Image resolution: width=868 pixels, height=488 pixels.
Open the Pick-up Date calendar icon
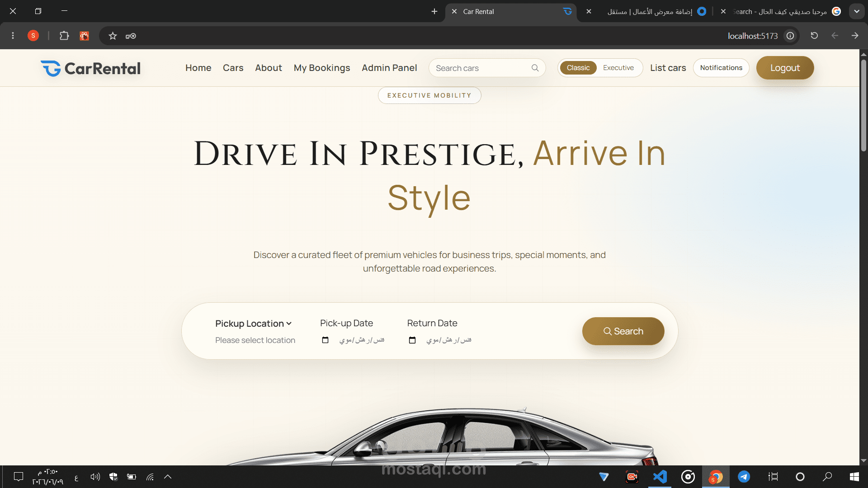(x=325, y=340)
